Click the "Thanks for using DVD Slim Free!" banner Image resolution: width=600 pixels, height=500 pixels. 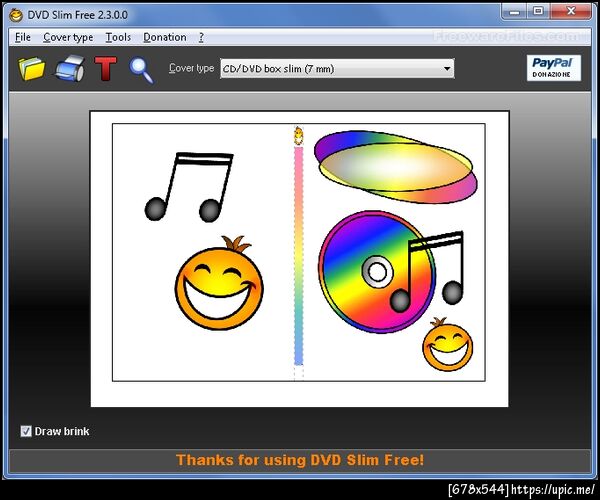pyautogui.click(x=300, y=460)
